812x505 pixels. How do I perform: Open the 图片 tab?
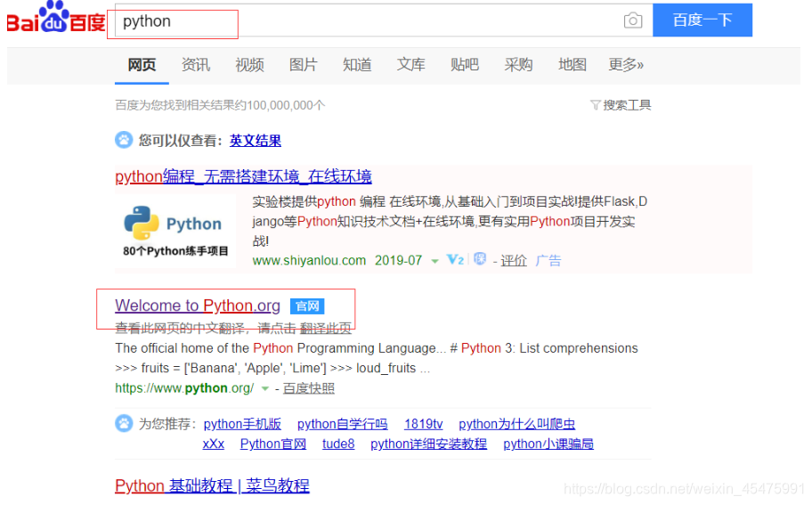coord(304,65)
